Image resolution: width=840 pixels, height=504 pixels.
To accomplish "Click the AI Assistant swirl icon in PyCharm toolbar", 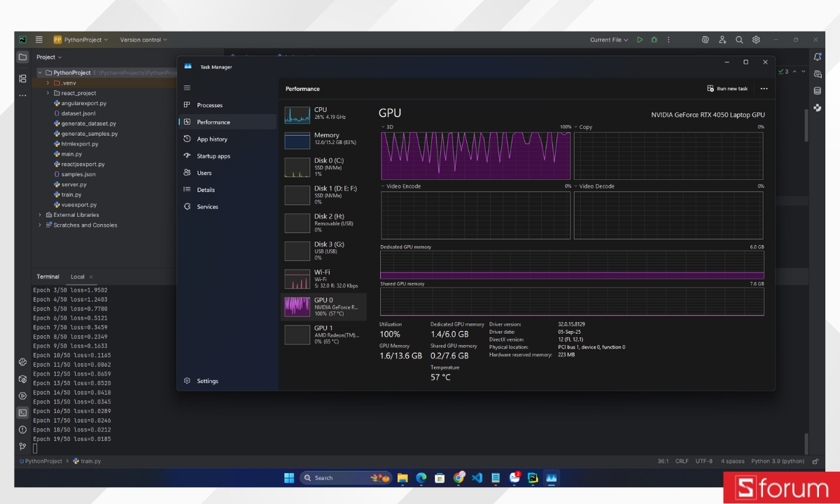I will pos(706,40).
